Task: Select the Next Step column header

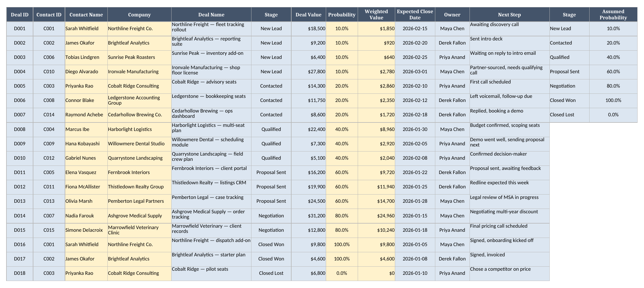Action: [509, 14]
